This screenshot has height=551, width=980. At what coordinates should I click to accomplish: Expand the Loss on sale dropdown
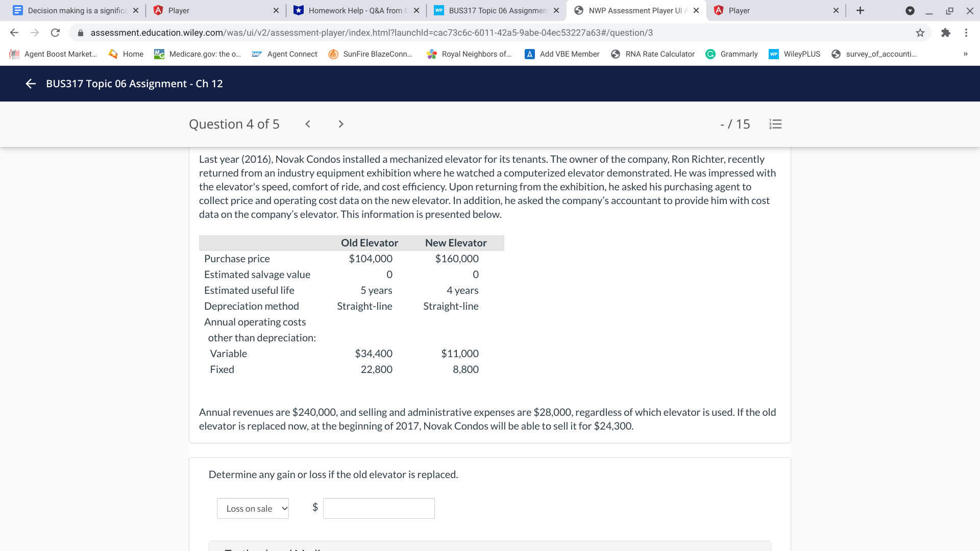pos(253,508)
